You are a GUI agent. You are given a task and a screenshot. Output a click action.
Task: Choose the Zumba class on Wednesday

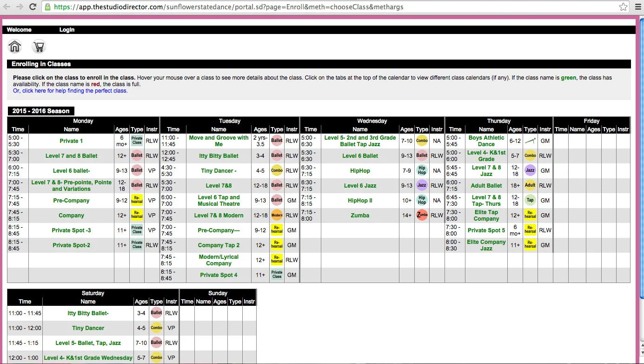tap(360, 216)
